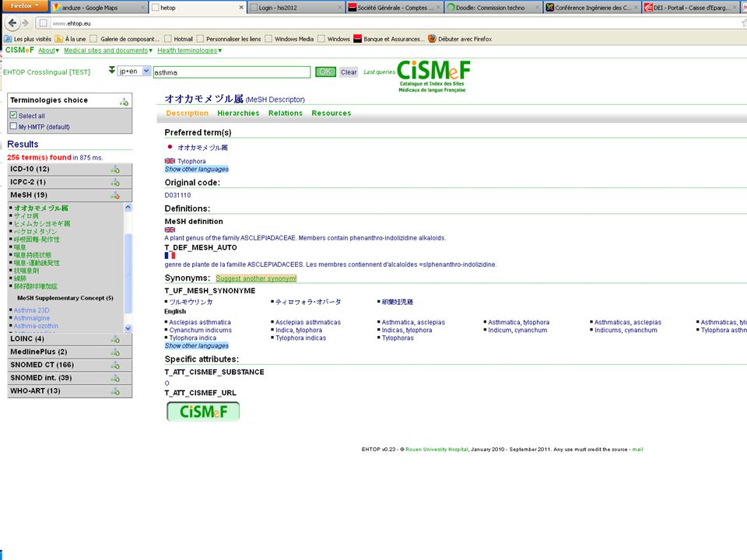The height and width of the screenshot is (560, 747).
Task: Expand the ICD-10 (12) results group
Action: point(70,169)
